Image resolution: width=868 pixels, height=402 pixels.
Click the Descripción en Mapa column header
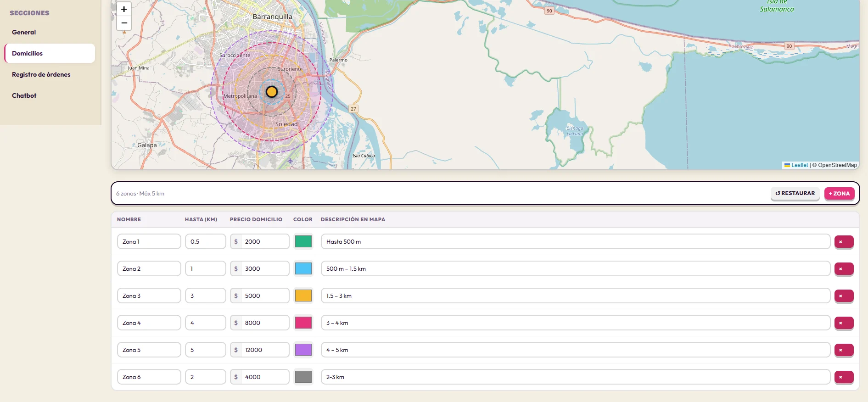click(x=353, y=219)
